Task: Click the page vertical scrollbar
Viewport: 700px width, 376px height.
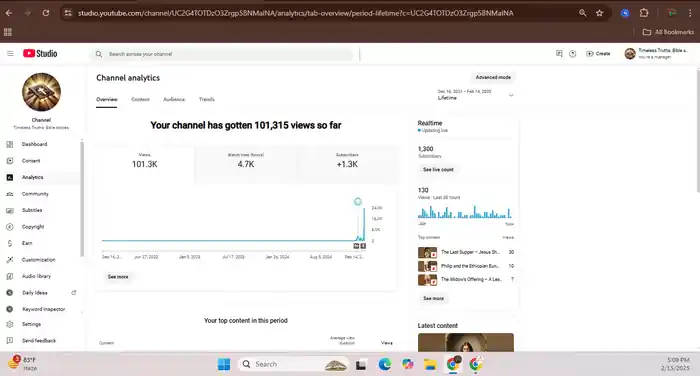Action: click(698, 130)
